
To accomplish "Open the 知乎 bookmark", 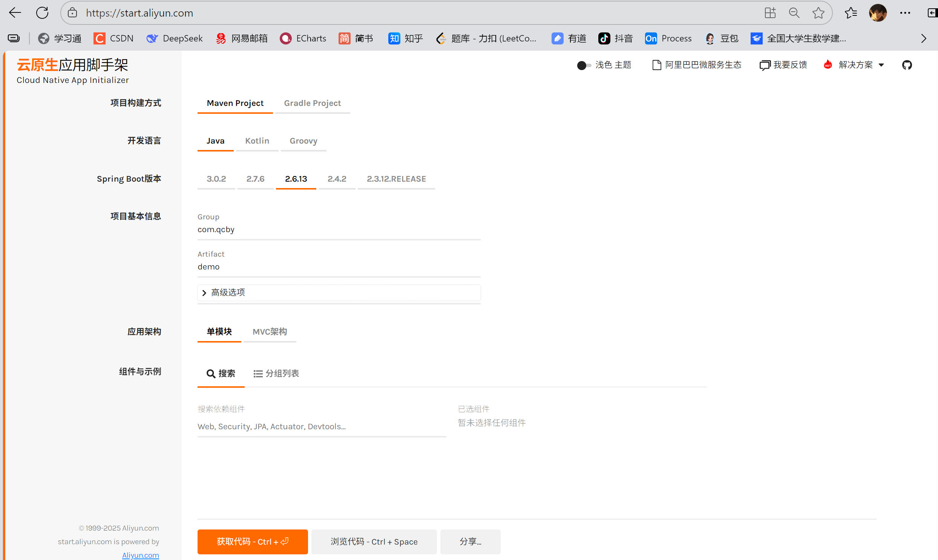I will (x=406, y=38).
